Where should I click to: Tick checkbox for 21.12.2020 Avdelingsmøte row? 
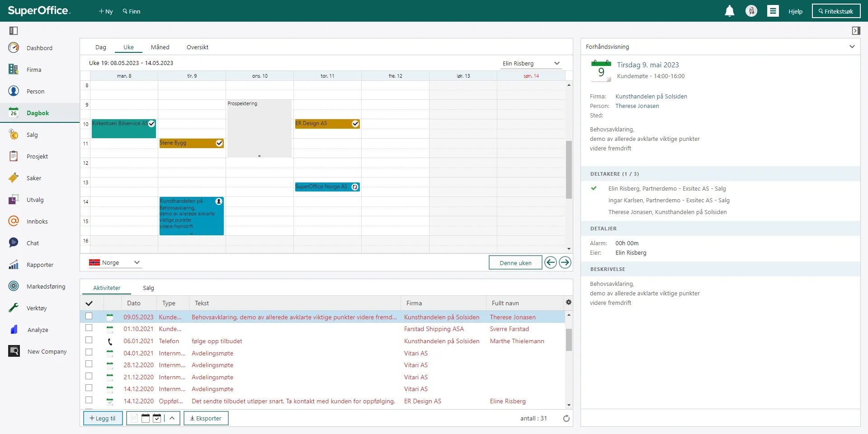coord(89,376)
